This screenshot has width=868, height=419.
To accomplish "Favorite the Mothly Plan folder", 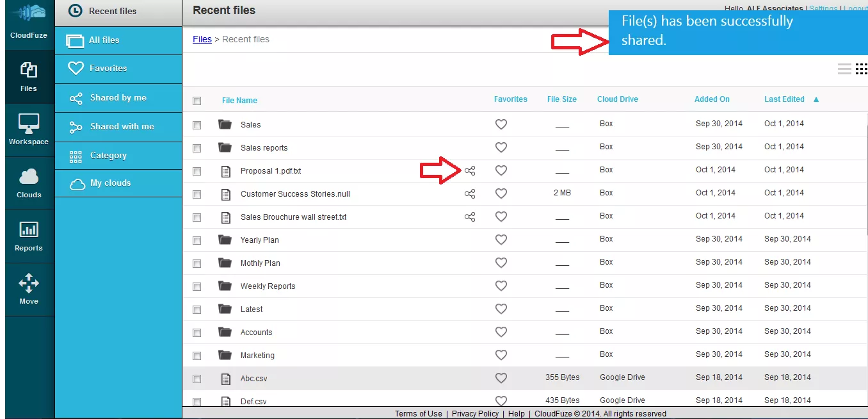I will pos(501,263).
